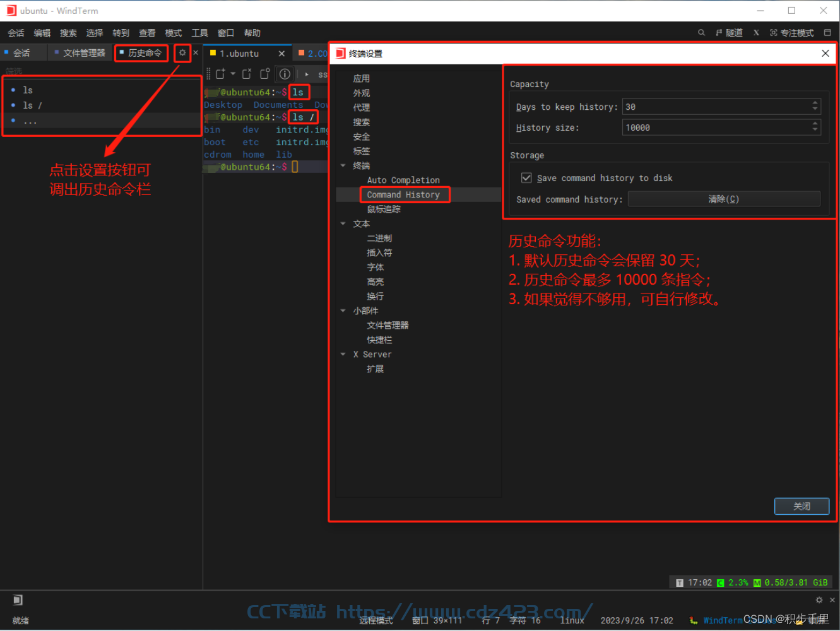Open the 选择 menu
Viewport: 840px width, 631px height.
click(x=95, y=33)
